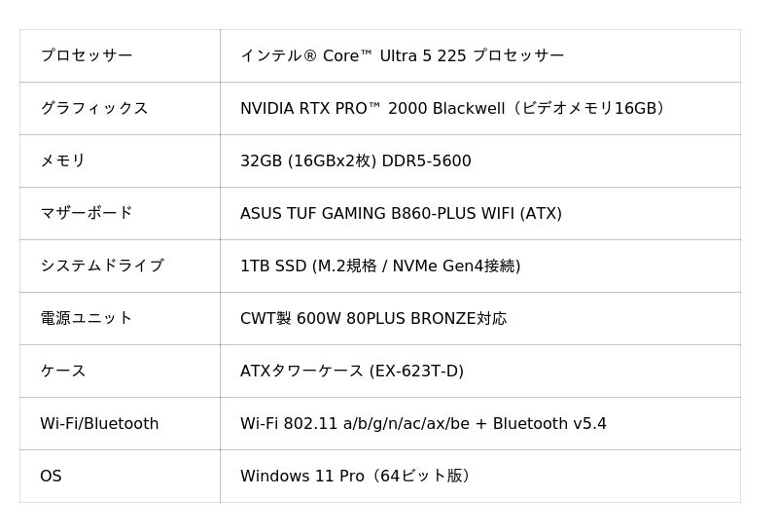
Task: Click the グラフィックス row label
Action: tap(93, 109)
